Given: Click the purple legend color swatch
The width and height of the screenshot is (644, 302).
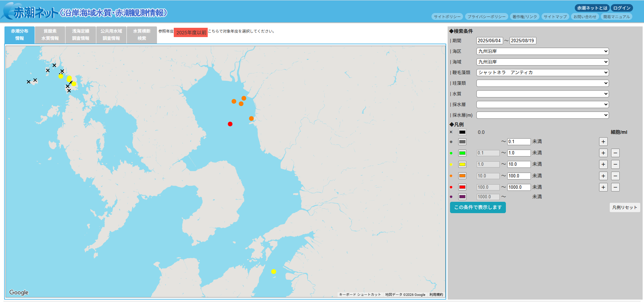Looking at the screenshot, I should tap(462, 197).
